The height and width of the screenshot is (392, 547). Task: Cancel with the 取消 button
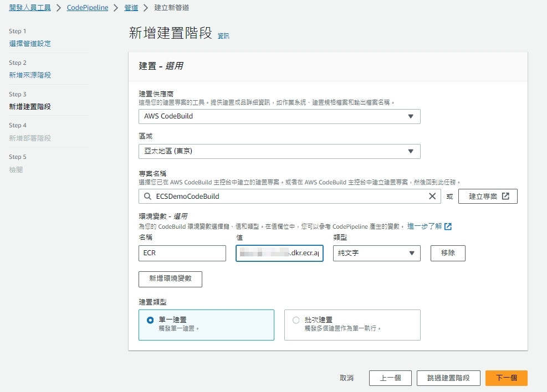point(346,378)
